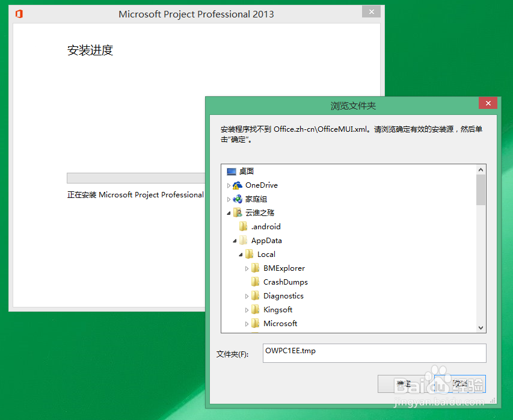Viewport: 513px width, 420px height.
Task: Click the Microsoft folder icon
Action: [x=256, y=324]
